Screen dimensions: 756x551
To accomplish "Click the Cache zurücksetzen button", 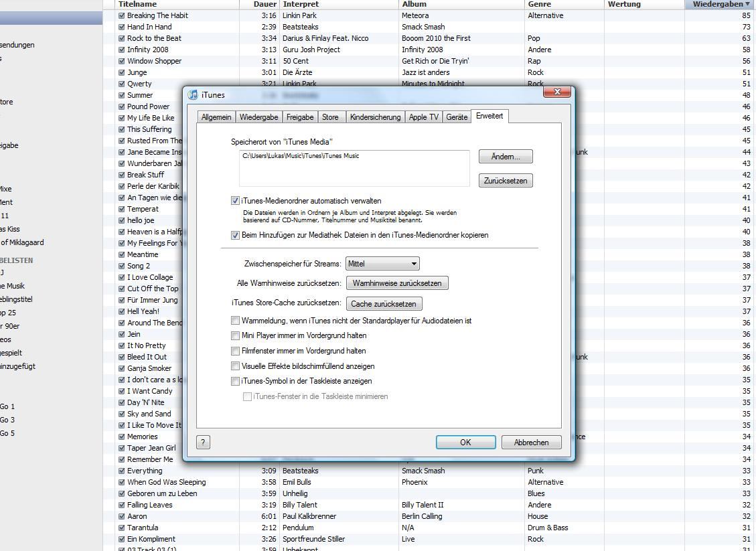I will click(383, 304).
